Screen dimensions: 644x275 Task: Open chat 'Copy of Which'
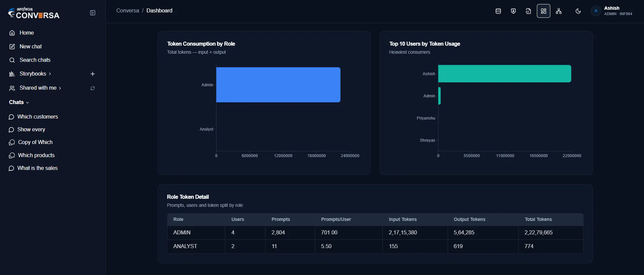[x=35, y=142]
